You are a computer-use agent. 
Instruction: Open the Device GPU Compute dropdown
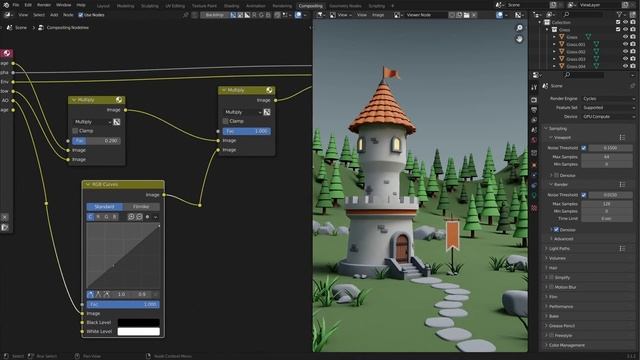609,117
